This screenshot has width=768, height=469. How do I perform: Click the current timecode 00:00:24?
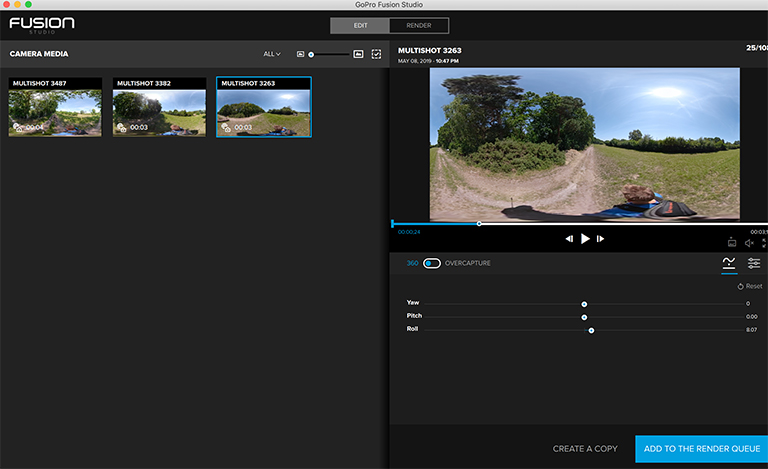pos(409,232)
